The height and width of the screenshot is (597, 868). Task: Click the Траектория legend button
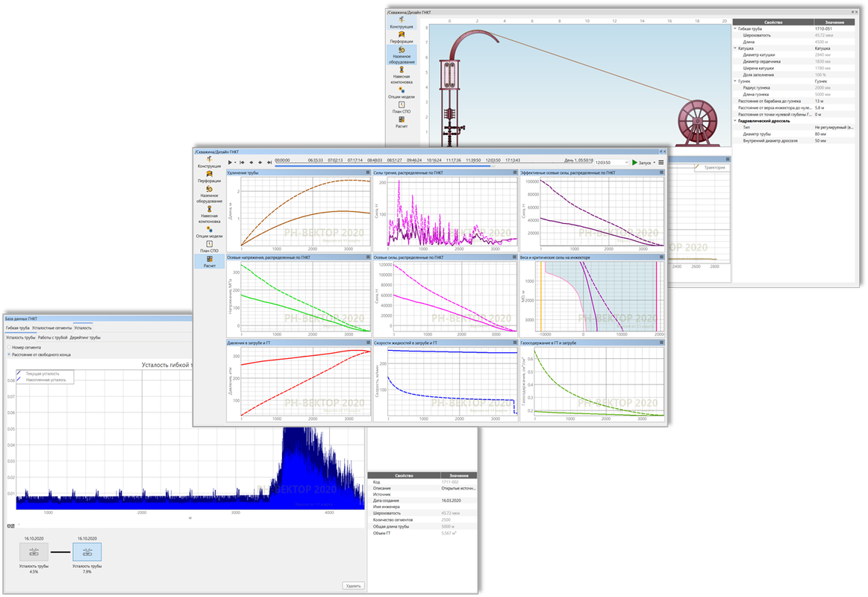coord(712,168)
